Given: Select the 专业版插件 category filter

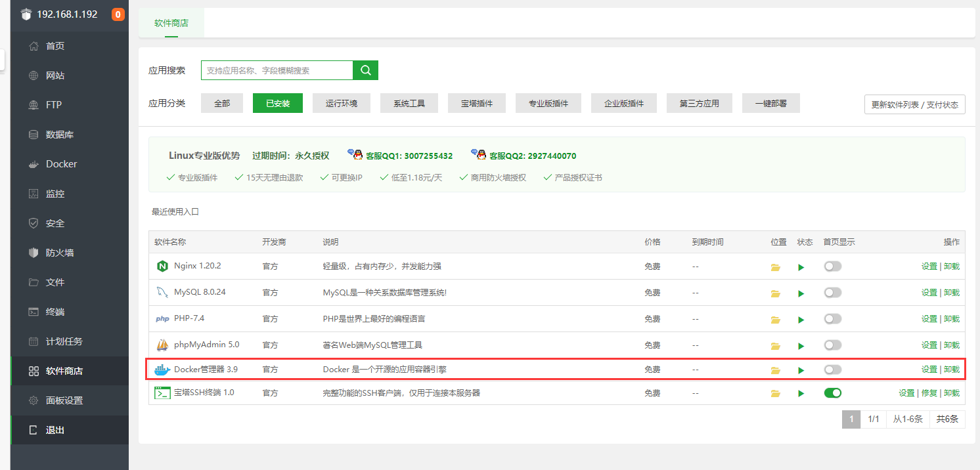Looking at the screenshot, I should [548, 103].
